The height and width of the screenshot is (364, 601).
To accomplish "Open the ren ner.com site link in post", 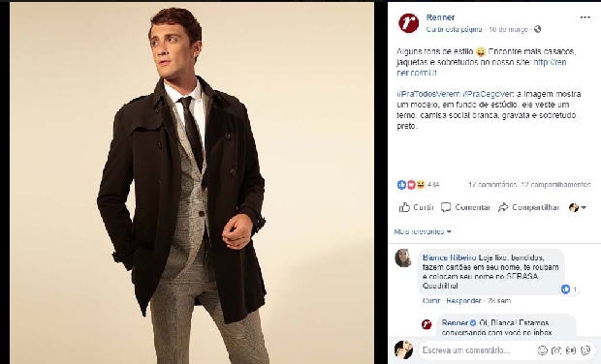I will click(x=482, y=68).
